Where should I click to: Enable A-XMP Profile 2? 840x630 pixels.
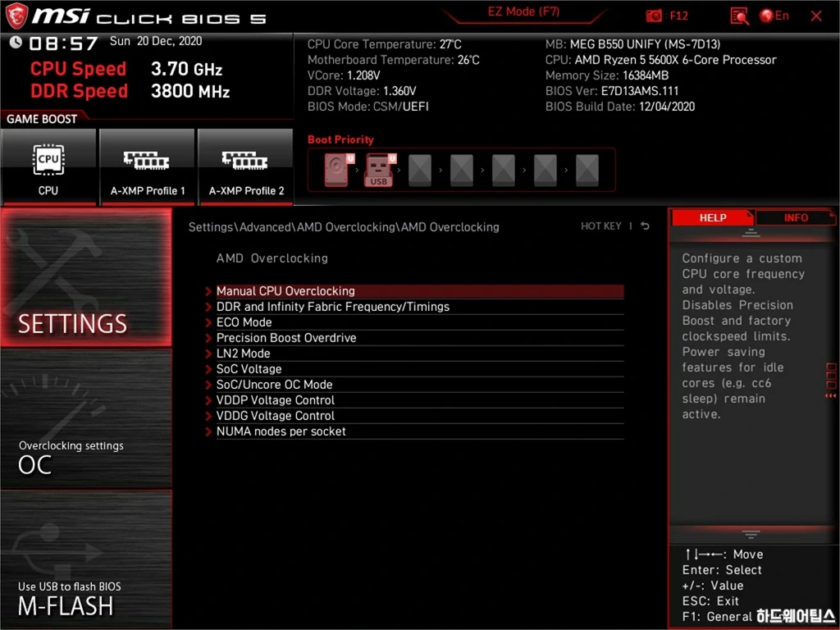click(246, 167)
